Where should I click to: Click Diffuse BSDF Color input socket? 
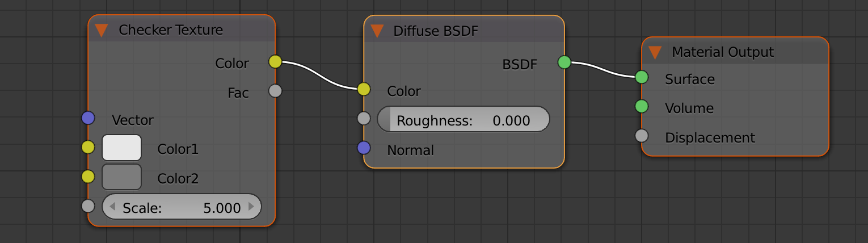[364, 89]
